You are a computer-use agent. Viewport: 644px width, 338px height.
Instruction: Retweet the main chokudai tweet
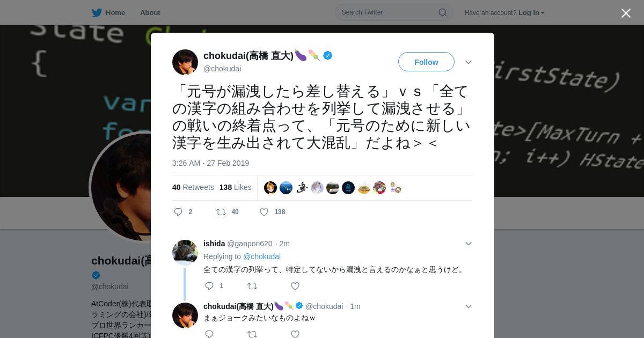click(221, 212)
